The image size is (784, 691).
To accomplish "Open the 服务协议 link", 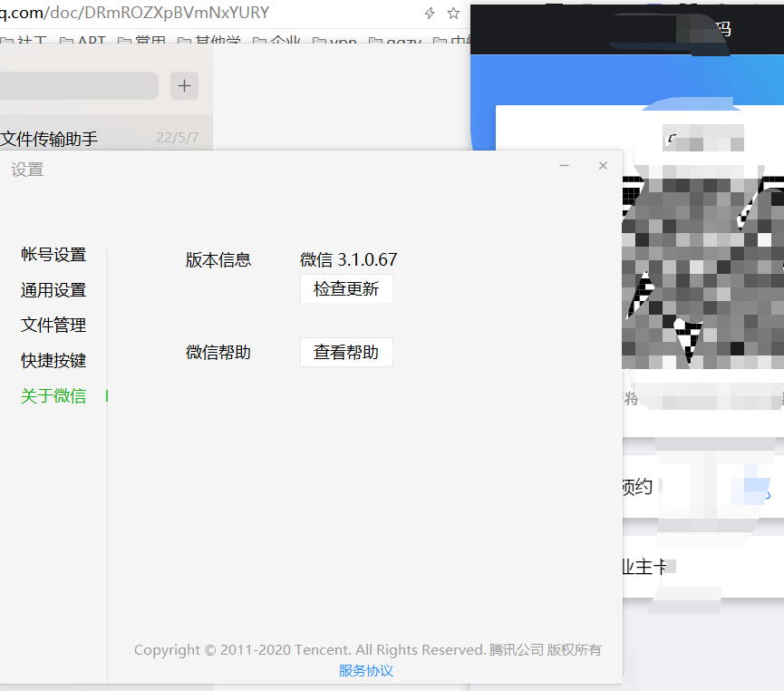I will (x=366, y=670).
